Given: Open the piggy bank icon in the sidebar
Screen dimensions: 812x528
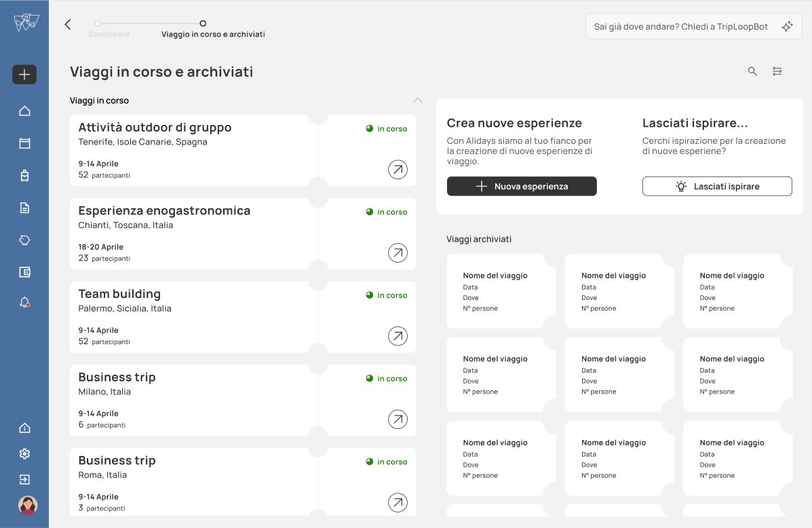Looking at the screenshot, I should pos(24,240).
